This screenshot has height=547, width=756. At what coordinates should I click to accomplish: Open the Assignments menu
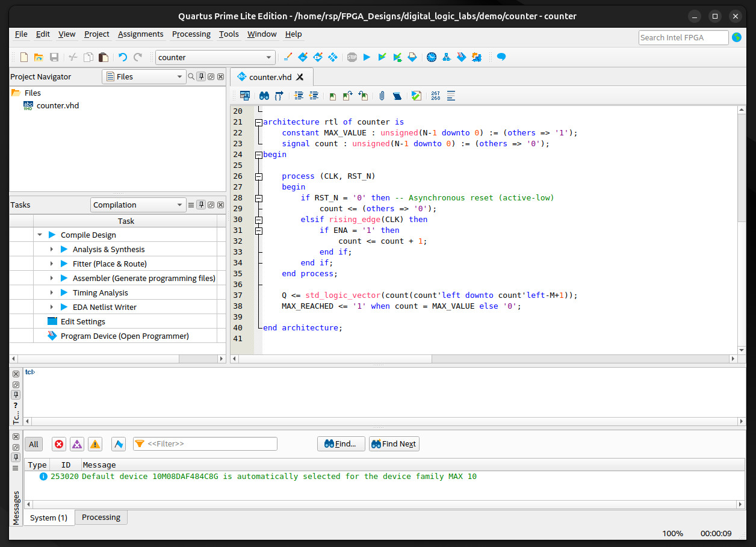pyautogui.click(x=140, y=34)
